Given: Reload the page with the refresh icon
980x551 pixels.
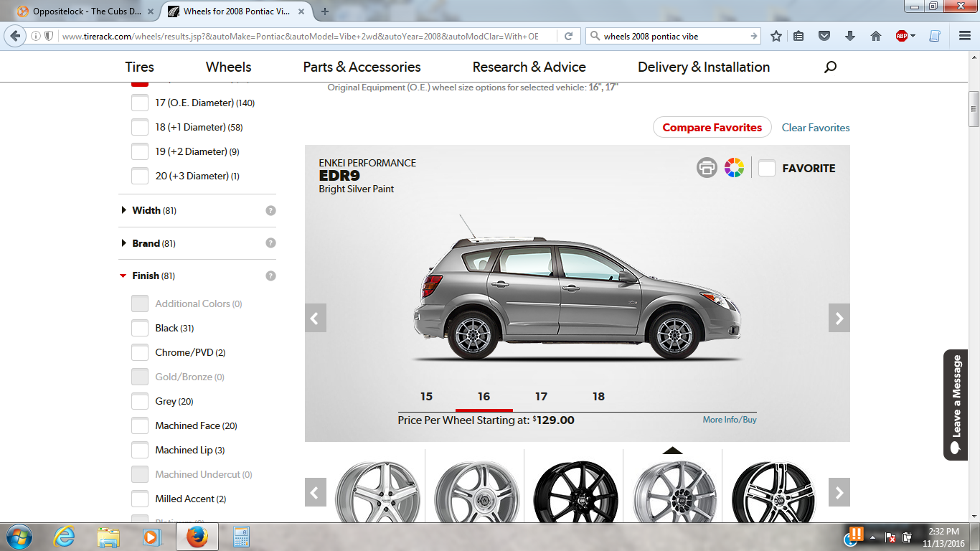Looking at the screenshot, I should pos(568,36).
